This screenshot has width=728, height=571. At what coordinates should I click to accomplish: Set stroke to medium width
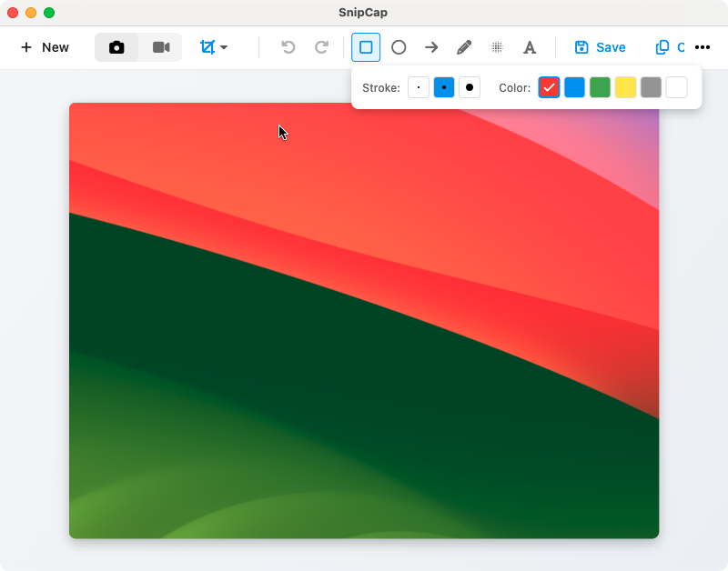coord(444,87)
